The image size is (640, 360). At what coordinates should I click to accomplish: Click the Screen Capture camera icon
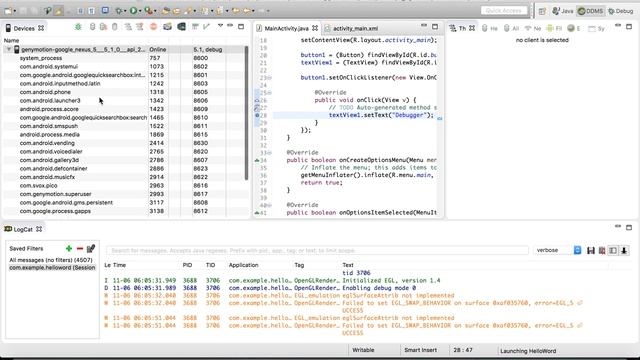point(167,27)
